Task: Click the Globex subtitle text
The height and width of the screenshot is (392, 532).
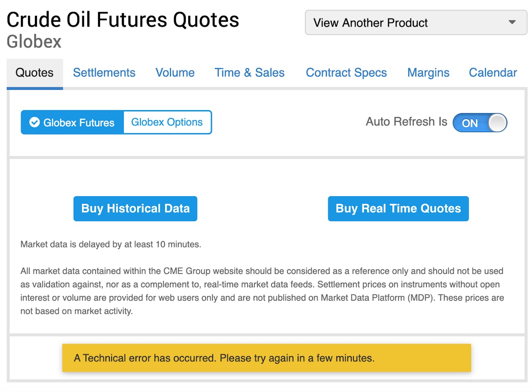Action: coord(34,42)
